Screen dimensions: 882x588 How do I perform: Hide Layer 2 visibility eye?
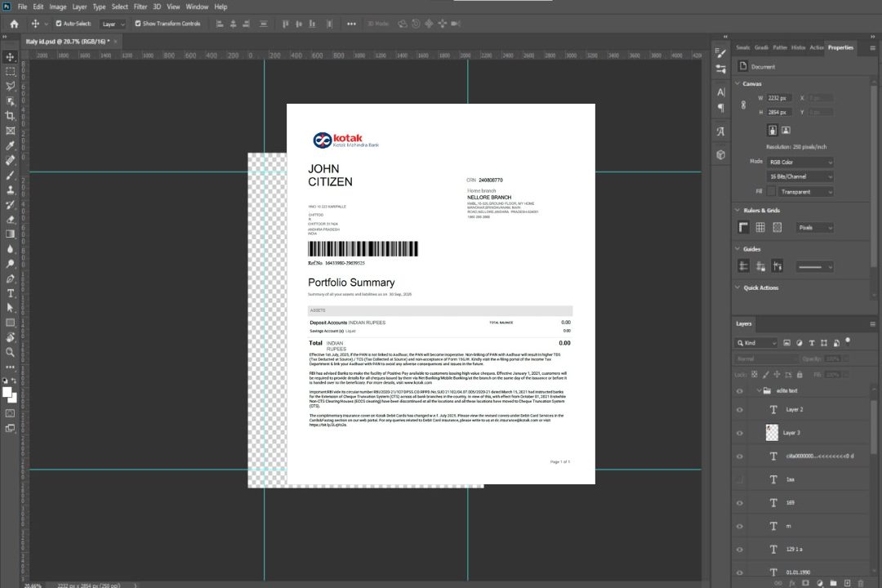(740, 410)
